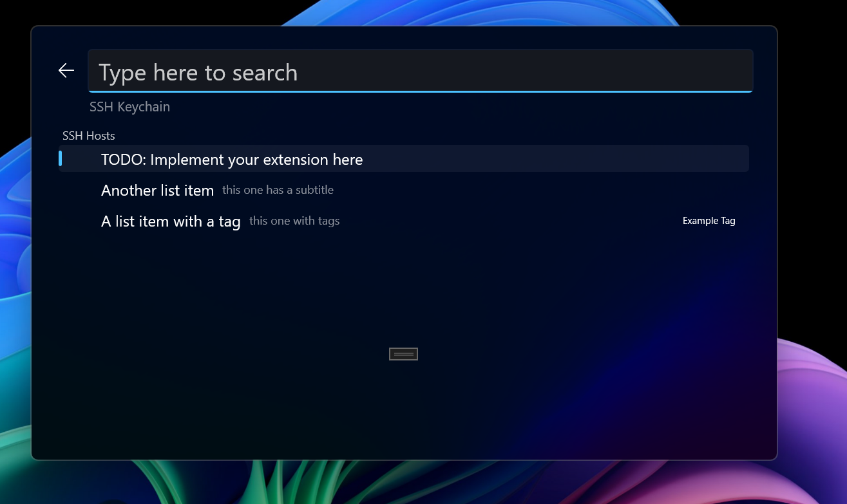Click the 'Example Tag' badge
This screenshot has height=504, width=847.
tap(709, 221)
